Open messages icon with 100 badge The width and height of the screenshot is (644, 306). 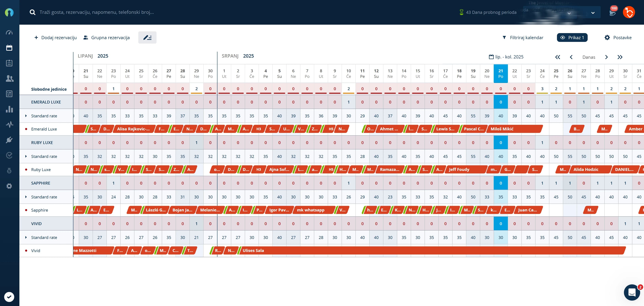(x=612, y=12)
